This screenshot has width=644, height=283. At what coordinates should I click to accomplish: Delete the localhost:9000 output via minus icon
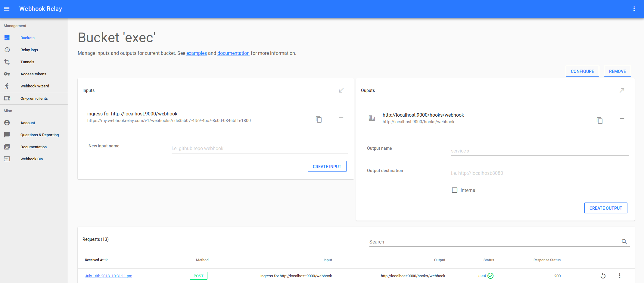tap(622, 118)
